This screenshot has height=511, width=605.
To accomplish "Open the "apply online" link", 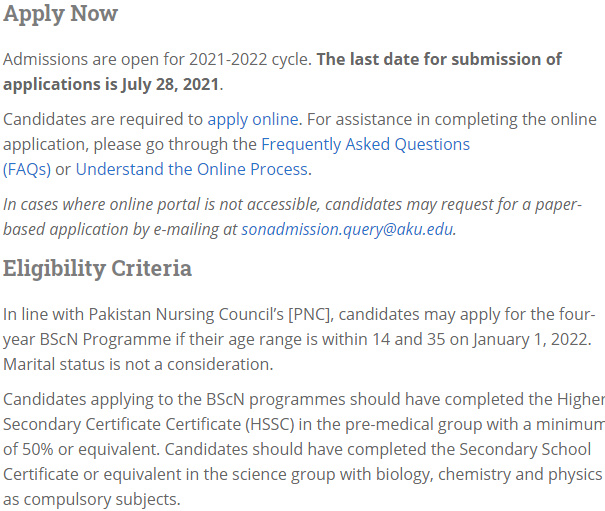I will (253, 120).
